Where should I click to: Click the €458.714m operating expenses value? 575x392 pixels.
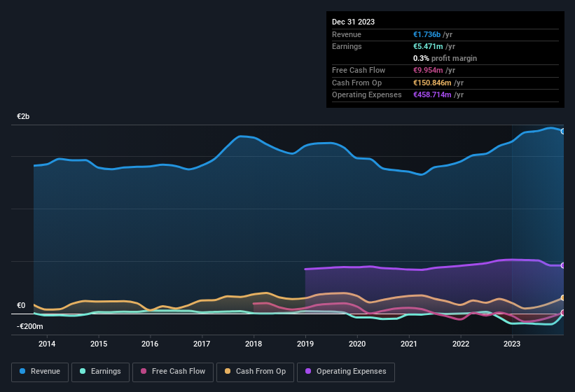(x=434, y=94)
